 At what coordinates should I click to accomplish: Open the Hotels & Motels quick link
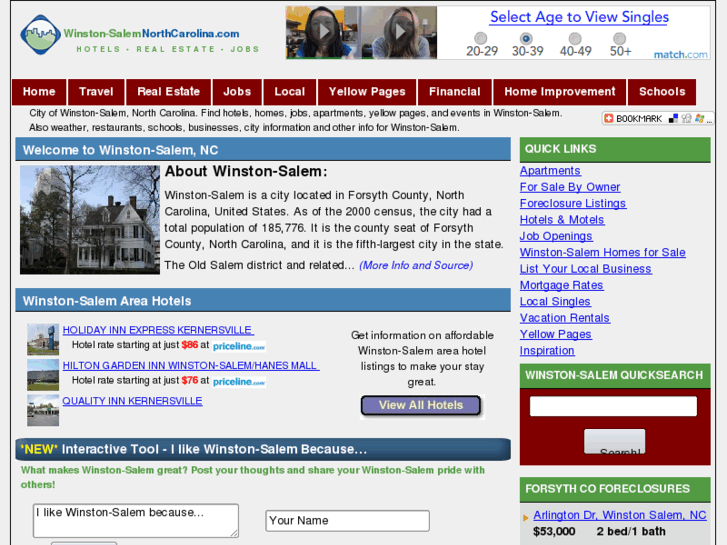pyautogui.click(x=562, y=220)
